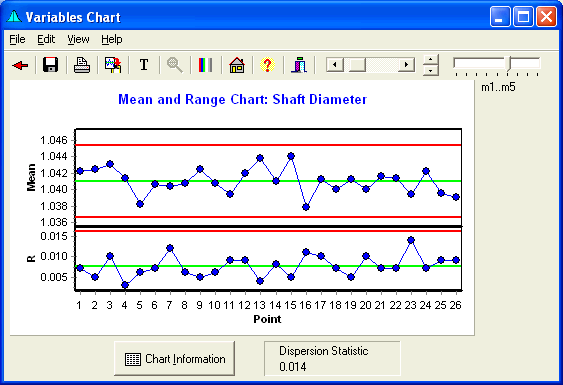Select the T text tool icon
Screen dimensions: 563x385
[144, 65]
